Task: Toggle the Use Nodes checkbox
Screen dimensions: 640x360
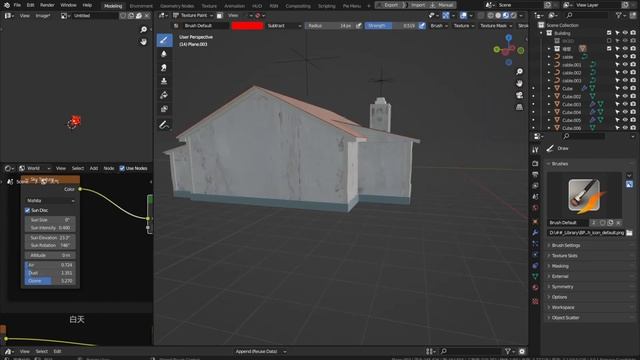Action: point(122,168)
